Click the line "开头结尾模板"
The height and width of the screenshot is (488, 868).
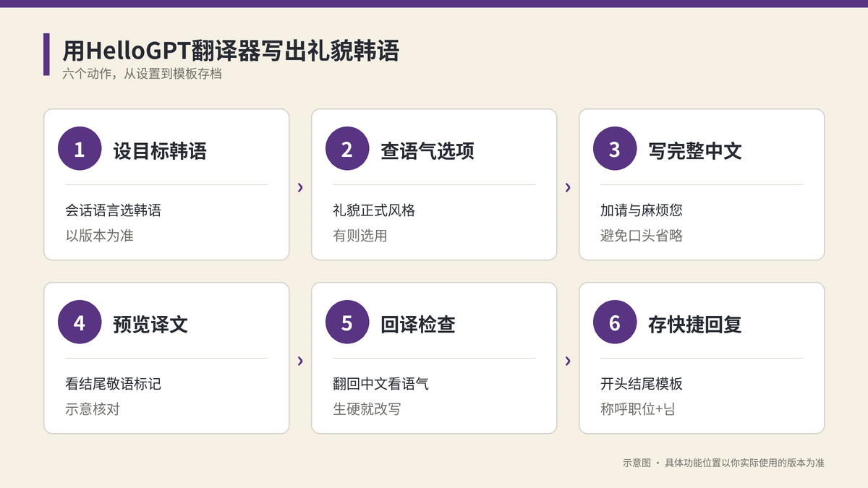(x=642, y=384)
